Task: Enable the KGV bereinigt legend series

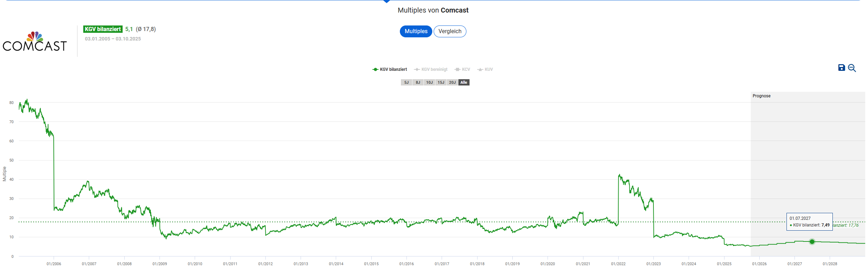Action: (431, 69)
